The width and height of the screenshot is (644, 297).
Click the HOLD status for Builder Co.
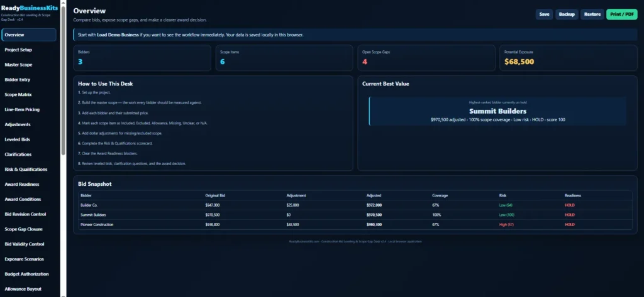(570, 205)
